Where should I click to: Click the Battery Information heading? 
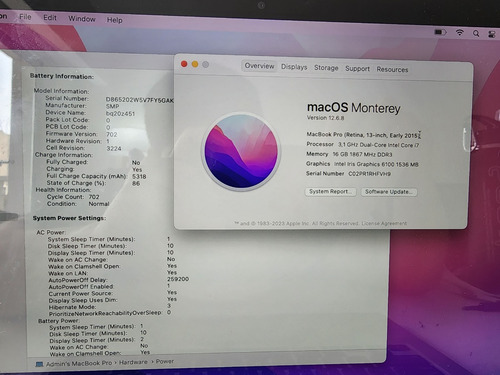62,76
